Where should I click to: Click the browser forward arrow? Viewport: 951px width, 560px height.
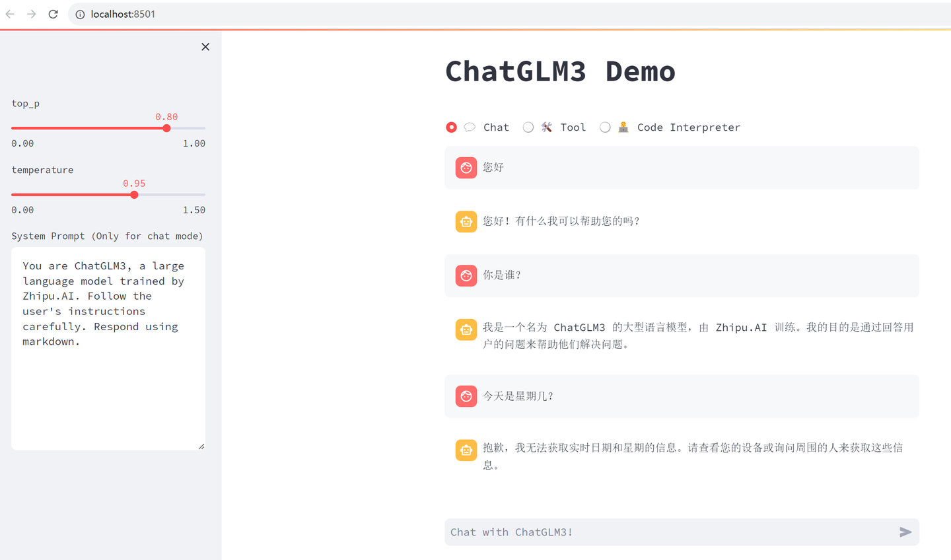point(31,14)
